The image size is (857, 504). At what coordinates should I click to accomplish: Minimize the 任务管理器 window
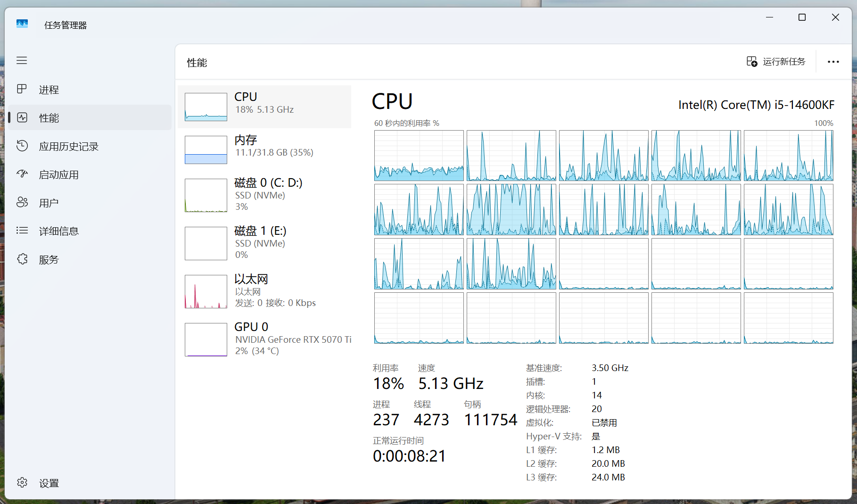770,17
